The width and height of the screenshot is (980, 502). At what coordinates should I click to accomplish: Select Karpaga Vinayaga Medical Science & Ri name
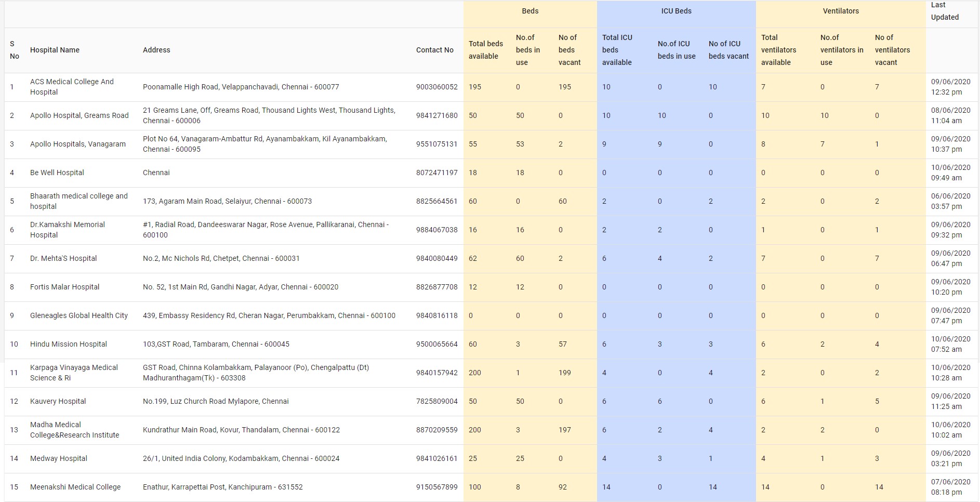[x=74, y=373]
